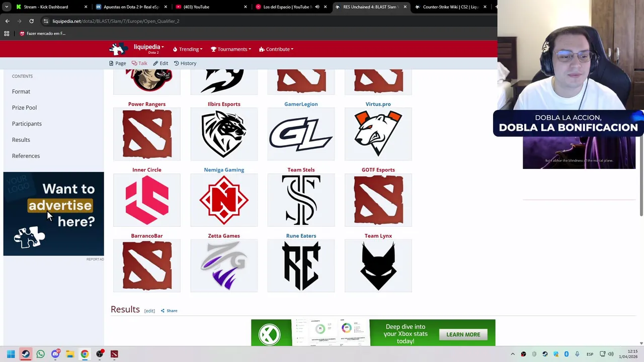Click the Team Stels logo
This screenshot has width=644, height=362.
[301, 200]
